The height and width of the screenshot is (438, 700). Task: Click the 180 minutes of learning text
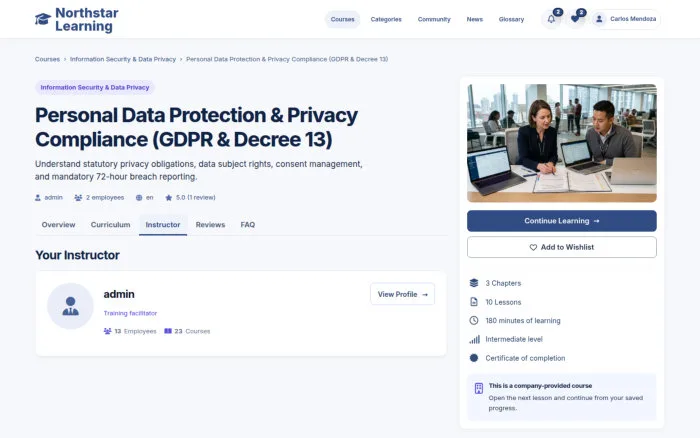point(523,321)
